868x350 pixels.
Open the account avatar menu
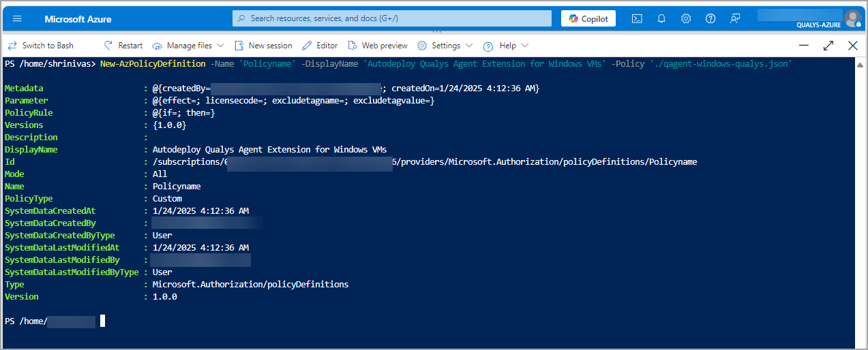(x=852, y=18)
